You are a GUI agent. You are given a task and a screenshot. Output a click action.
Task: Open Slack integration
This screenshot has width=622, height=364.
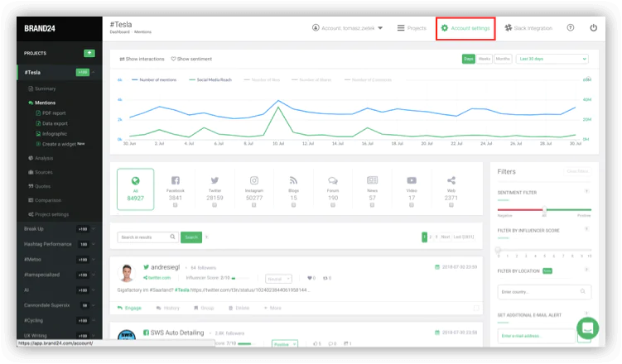(x=528, y=28)
